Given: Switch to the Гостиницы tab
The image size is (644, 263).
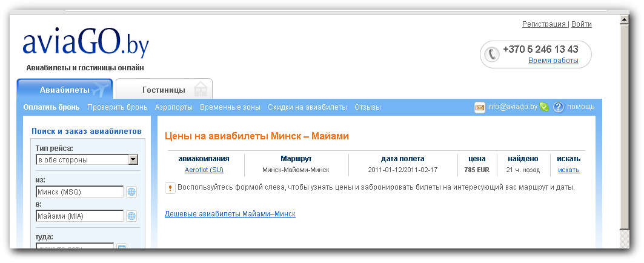Looking at the screenshot, I should pos(164,90).
